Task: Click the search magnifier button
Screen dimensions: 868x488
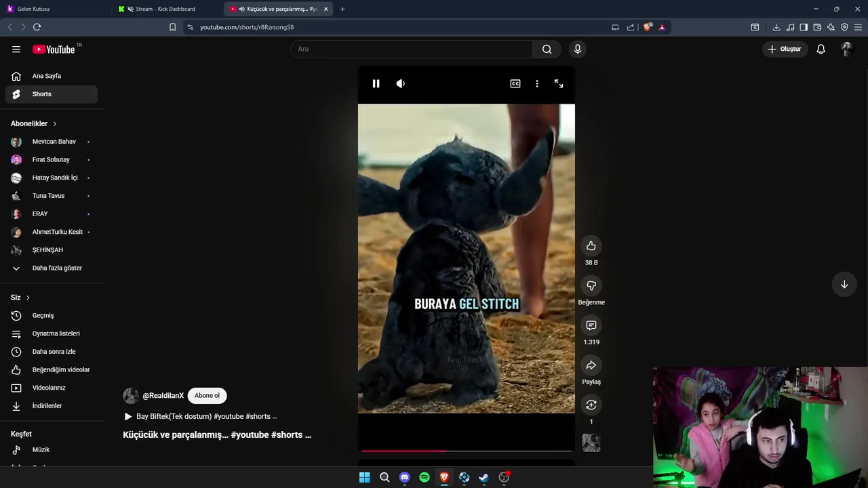Action: coord(547,49)
